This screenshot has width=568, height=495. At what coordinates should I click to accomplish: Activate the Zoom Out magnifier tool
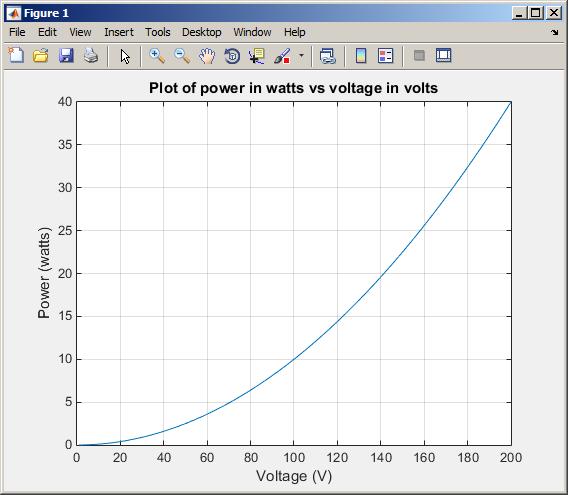(182, 56)
